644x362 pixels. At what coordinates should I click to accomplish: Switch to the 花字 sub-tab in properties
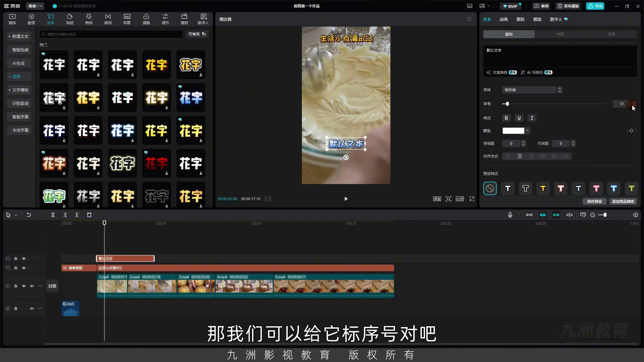coord(611,34)
